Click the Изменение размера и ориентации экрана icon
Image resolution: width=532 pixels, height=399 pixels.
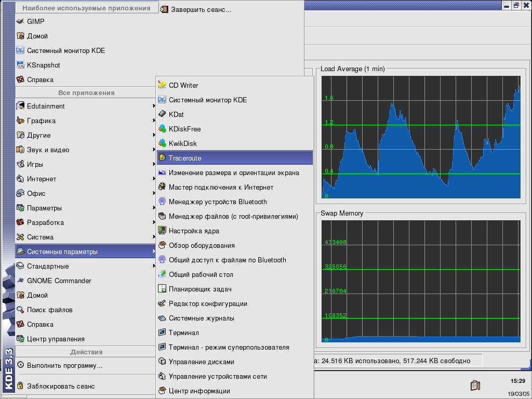tap(162, 172)
